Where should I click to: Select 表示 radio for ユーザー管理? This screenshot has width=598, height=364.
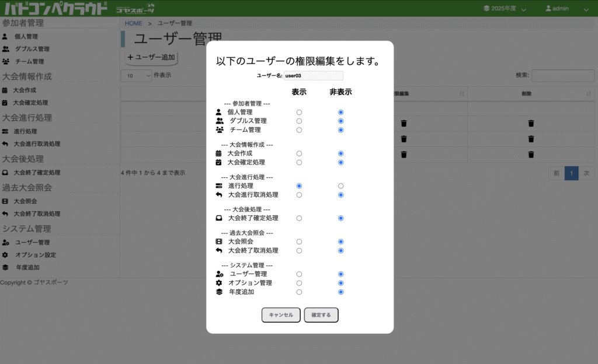pos(299,274)
